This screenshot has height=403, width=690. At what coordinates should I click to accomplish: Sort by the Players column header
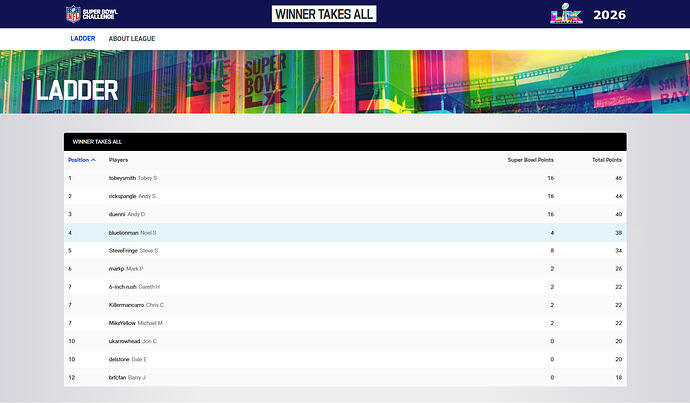point(118,160)
